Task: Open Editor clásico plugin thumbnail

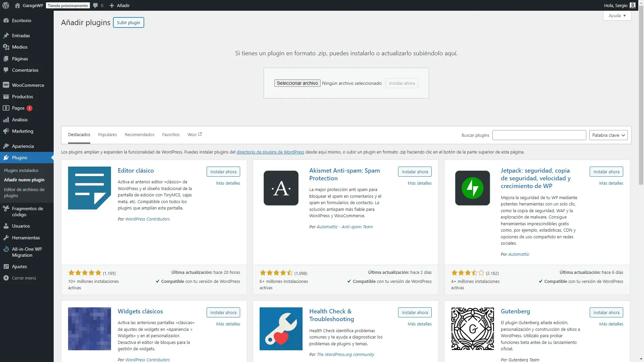Action: pos(90,188)
